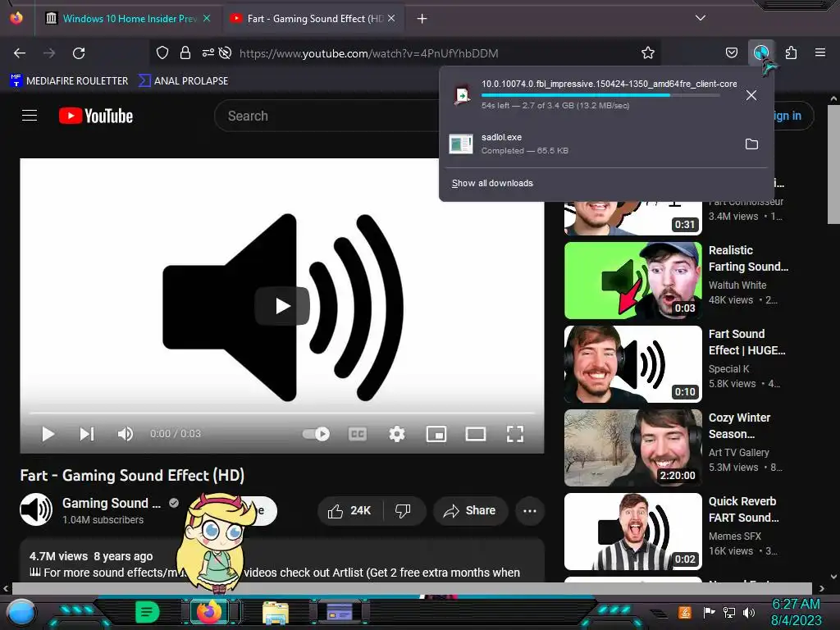Switch to theater mode
This screenshot has height=630, width=840.
pos(476,434)
